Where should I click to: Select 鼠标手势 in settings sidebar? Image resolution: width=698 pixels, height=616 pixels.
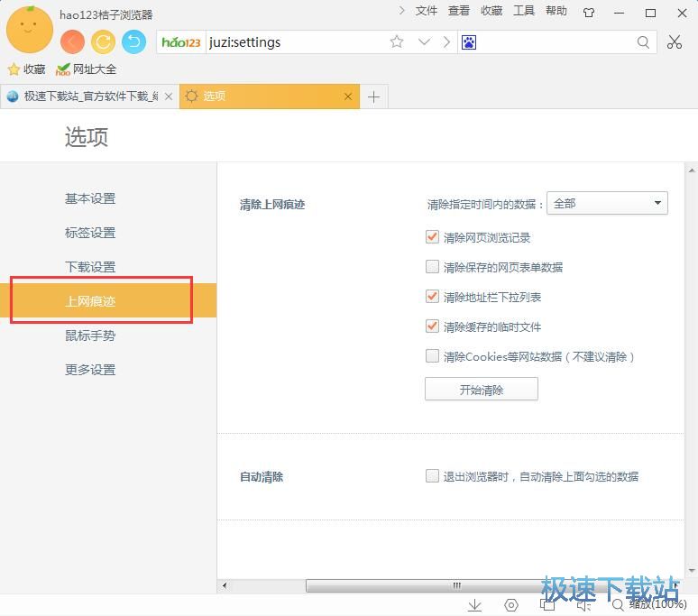[90, 336]
